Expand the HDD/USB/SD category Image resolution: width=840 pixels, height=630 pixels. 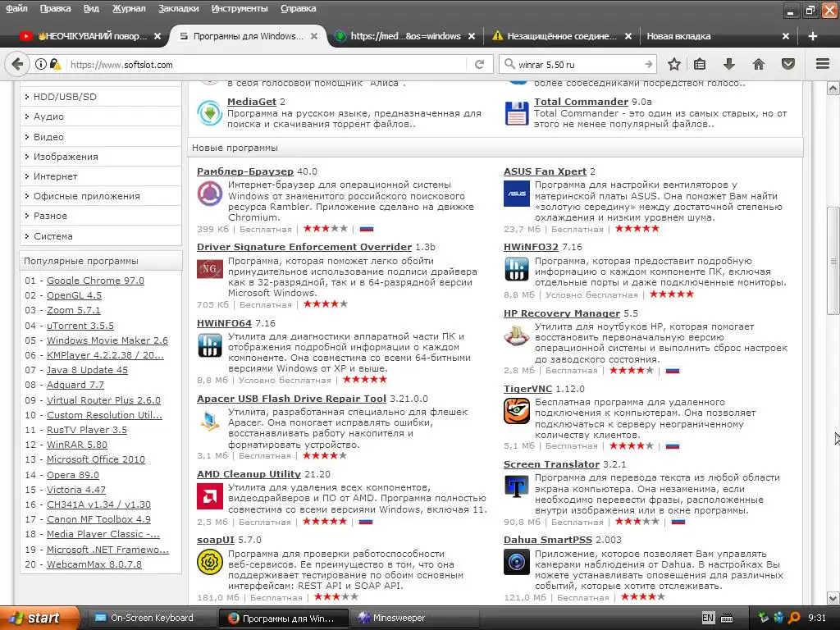tap(101, 97)
